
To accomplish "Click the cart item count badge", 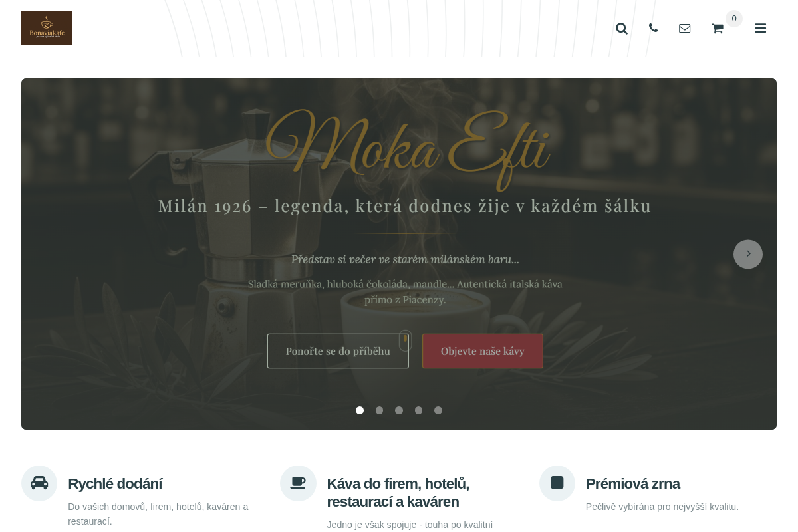I will 734,19.
